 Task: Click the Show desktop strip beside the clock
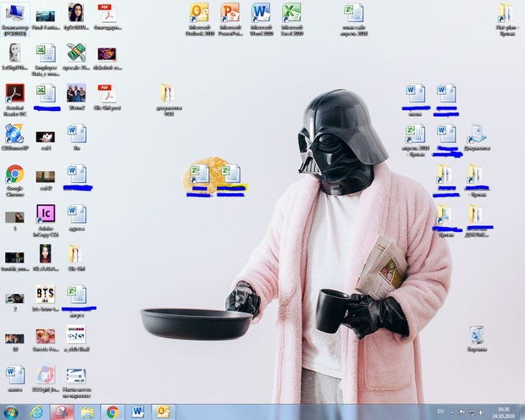pos(522,412)
